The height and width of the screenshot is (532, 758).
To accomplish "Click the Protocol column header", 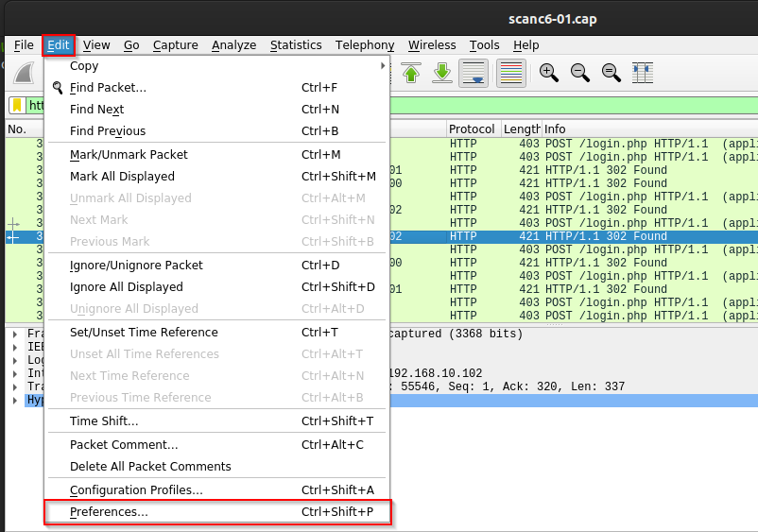I will (472, 129).
